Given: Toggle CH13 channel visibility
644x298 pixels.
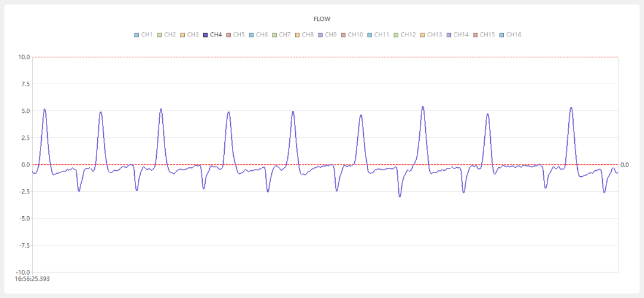Looking at the screenshot, I should pos(434,35).
